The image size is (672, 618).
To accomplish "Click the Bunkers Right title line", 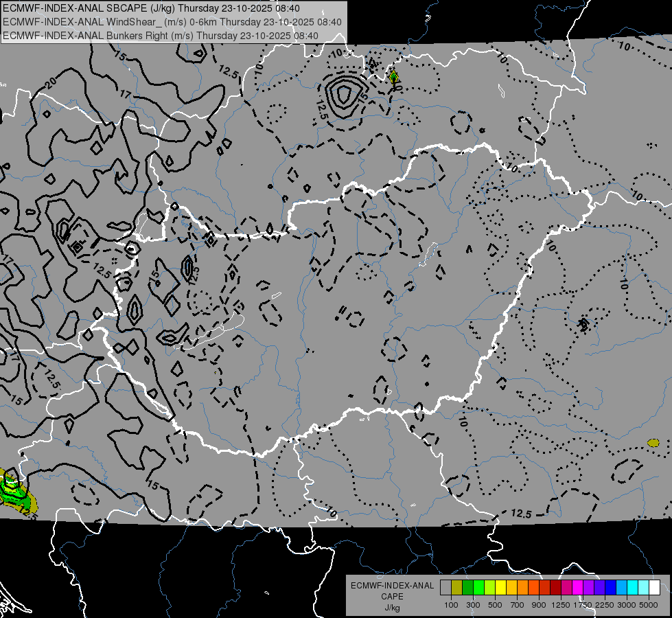I will coord(161,36).
